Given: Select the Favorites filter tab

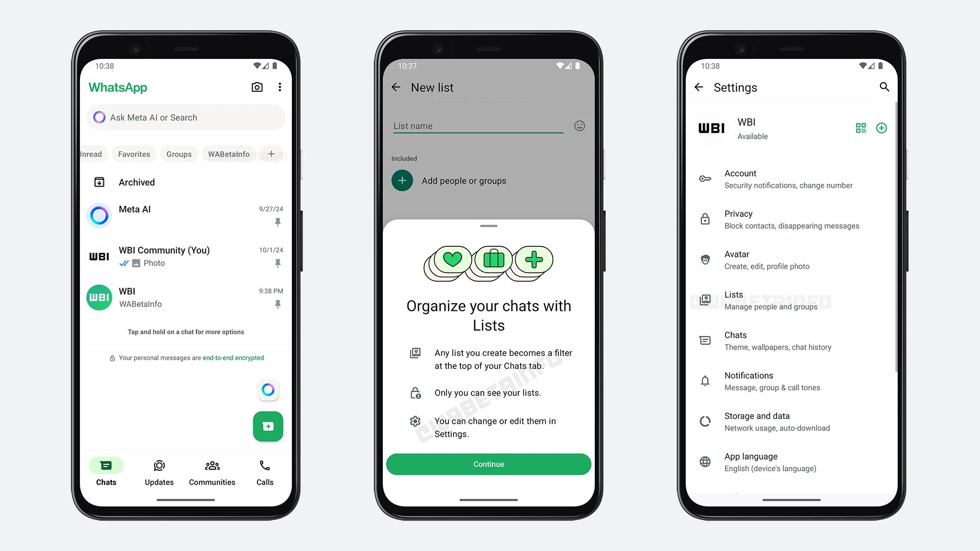Looking at the screenshot, I should pyautogui.click(x=134, y=154).
